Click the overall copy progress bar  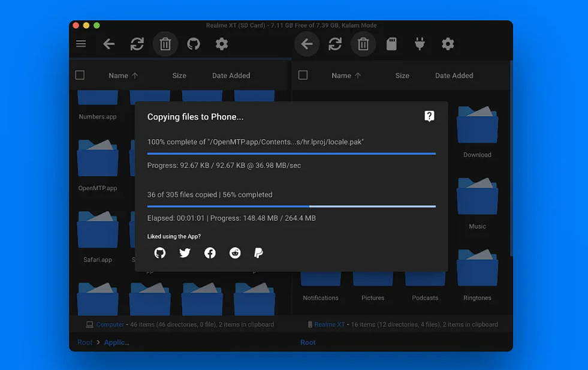click(291, 206)
